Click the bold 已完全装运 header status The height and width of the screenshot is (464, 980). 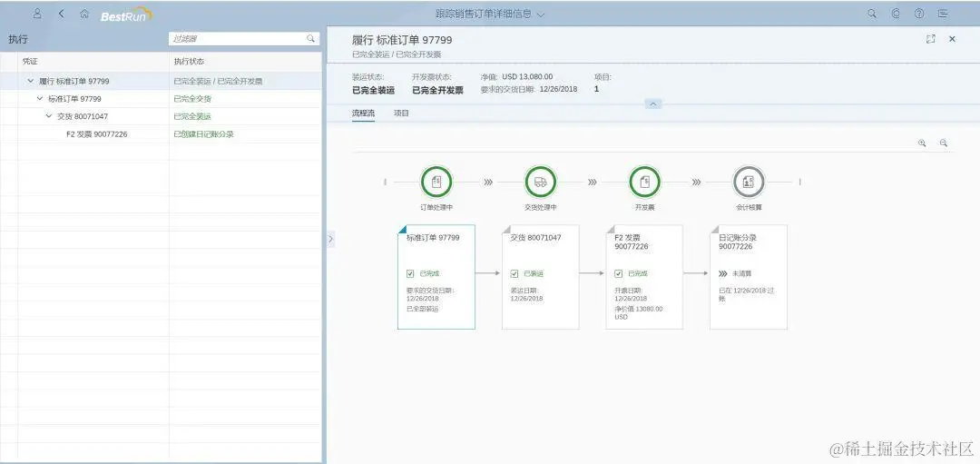tap(373, 90)
